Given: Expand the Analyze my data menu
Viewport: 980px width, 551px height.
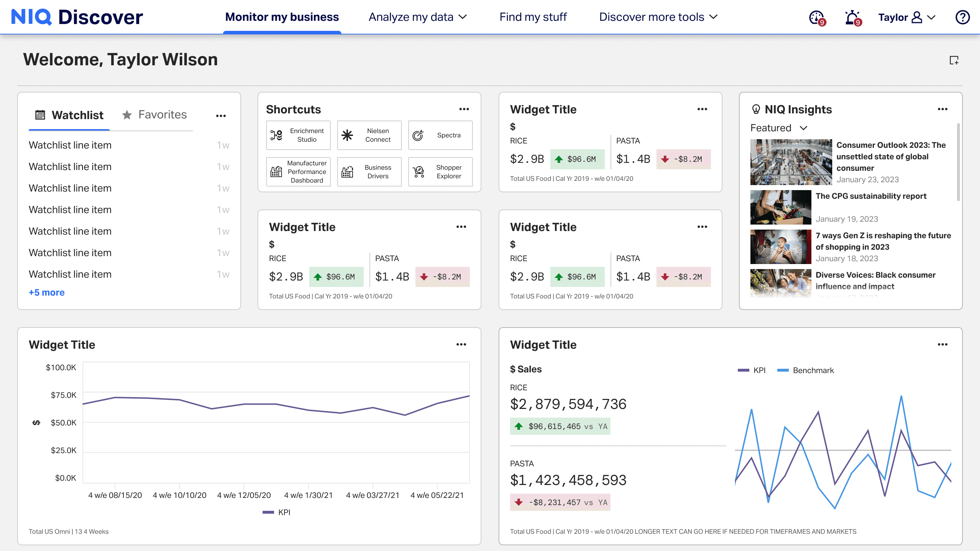Looking at the screenshot, I should [x=417, y=17].
